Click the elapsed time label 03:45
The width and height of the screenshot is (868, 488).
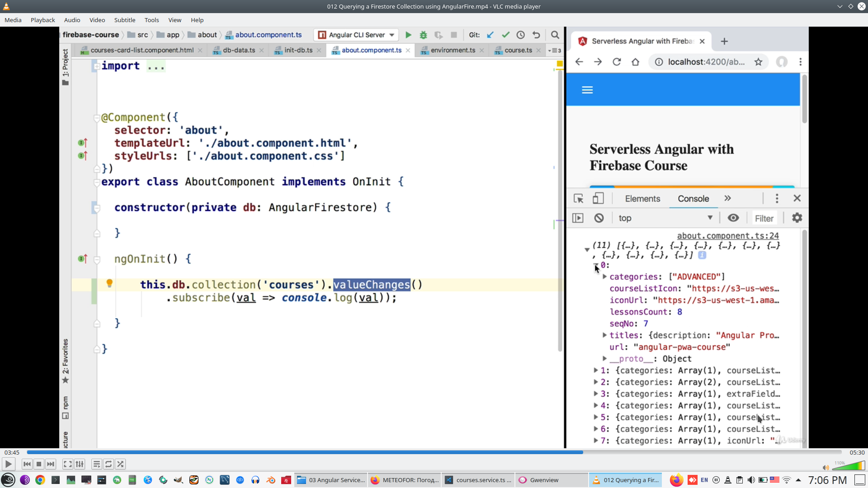(12, 452)
